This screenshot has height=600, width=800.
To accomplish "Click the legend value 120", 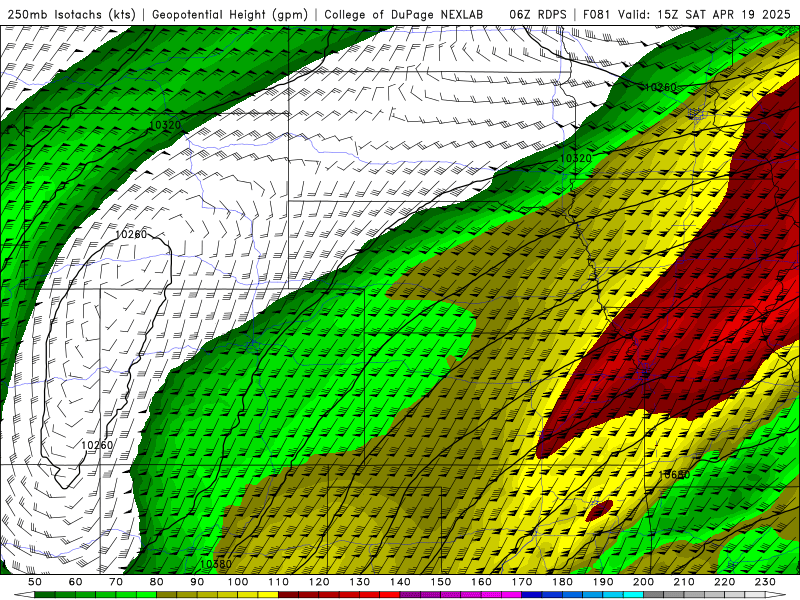I will (x=319, y=582).
